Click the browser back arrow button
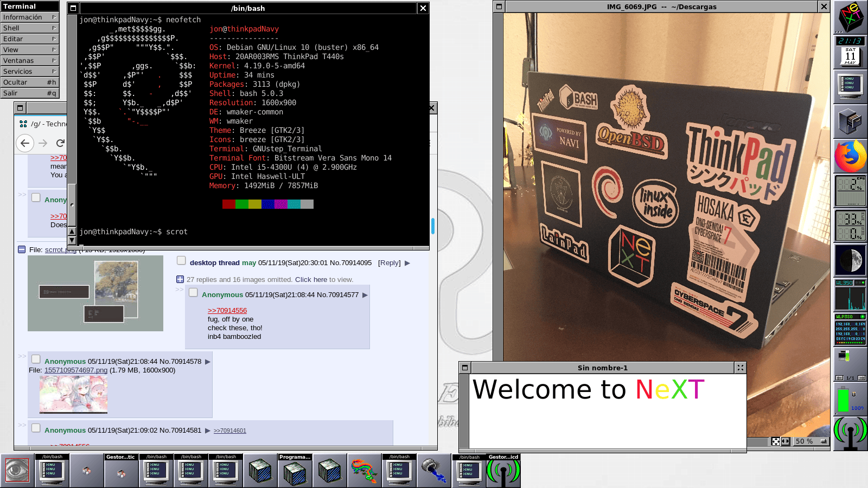This screenshot has width=868, height=488. (25, 143)
